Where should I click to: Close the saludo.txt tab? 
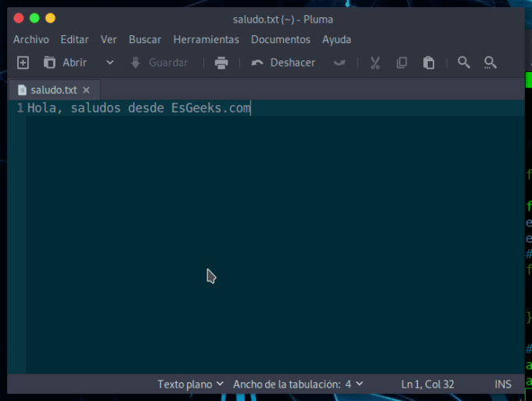click(x=86, y=90)
